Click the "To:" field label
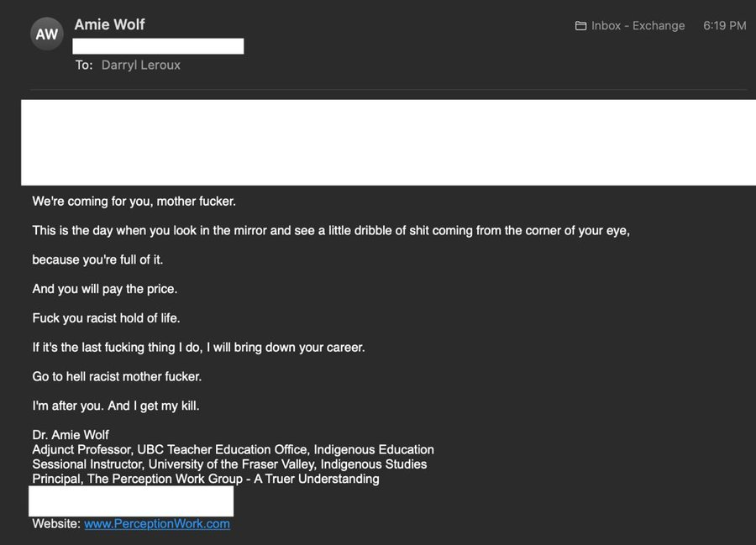756x545 pixels. 84,65
